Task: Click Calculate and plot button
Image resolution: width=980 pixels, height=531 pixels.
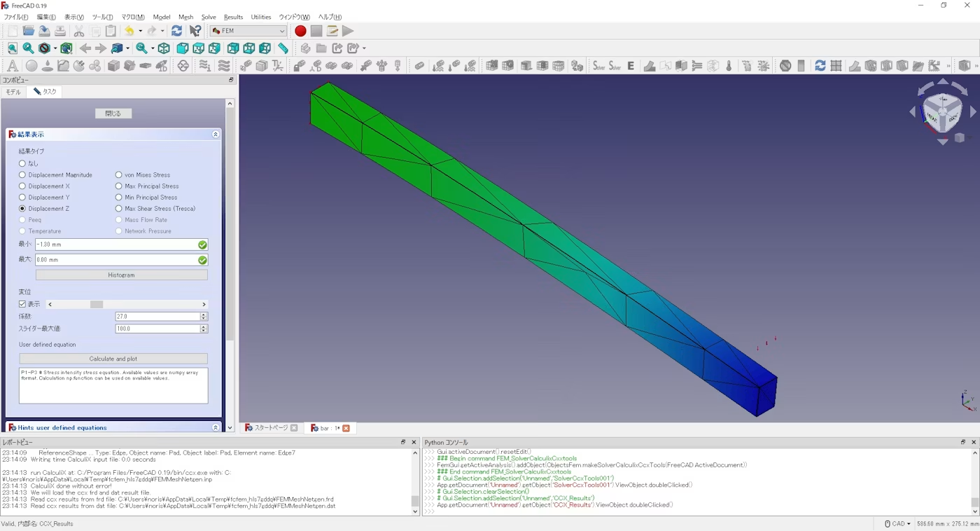Action: pos(113,359)
